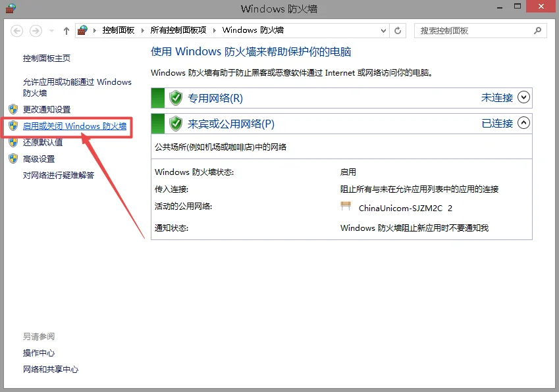Viewport: 559px width, 392px height.
Task: Open recent locations dropdown arrow
Action: [52, 31]
